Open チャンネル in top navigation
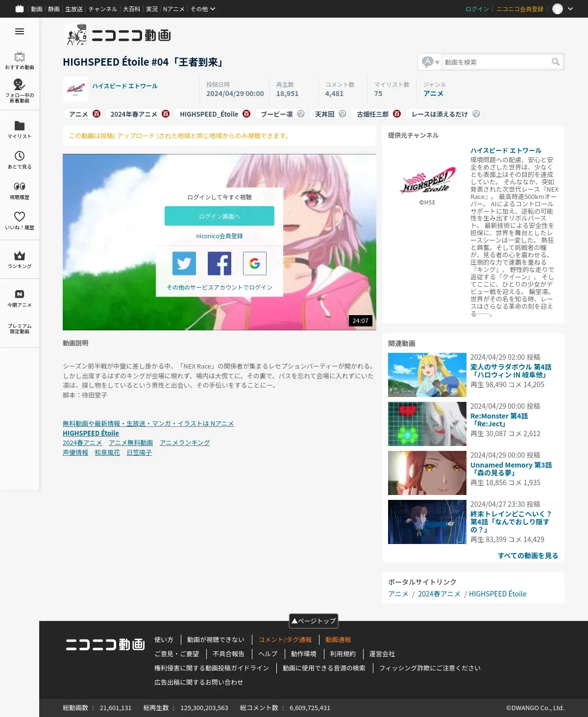 [x=103, y=9]
